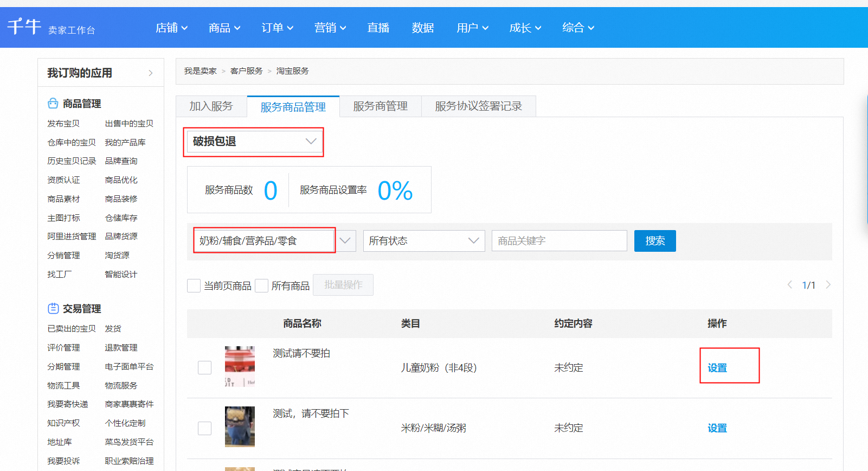Click 客户服务 breadcrumb
Screen dimensions: 868x471
(x=247, y=71)
